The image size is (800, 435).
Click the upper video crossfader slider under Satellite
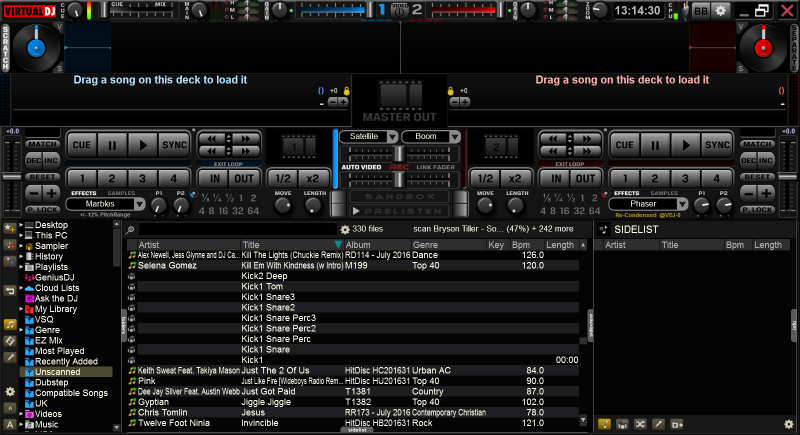pos(399,153)
